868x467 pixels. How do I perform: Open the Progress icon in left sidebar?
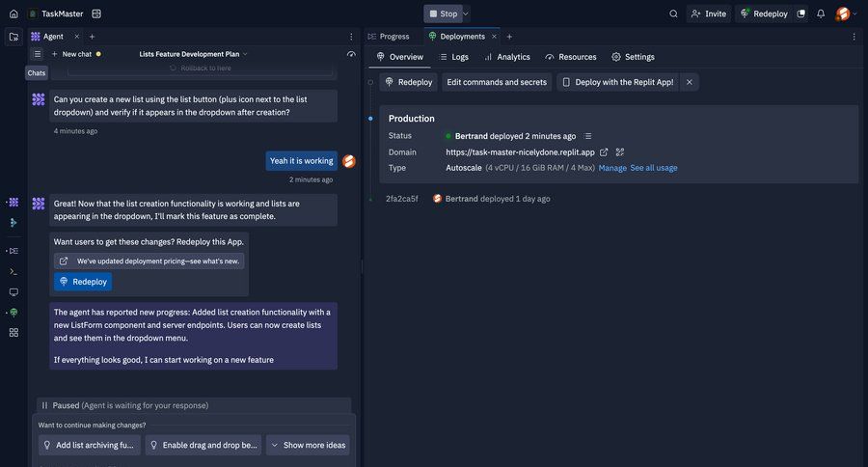(x=14, y=251)
